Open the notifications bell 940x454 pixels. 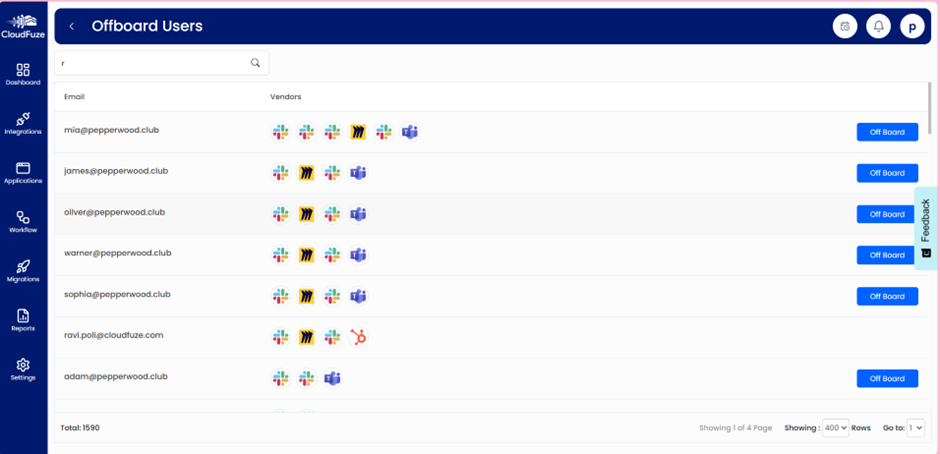(878, 26)
